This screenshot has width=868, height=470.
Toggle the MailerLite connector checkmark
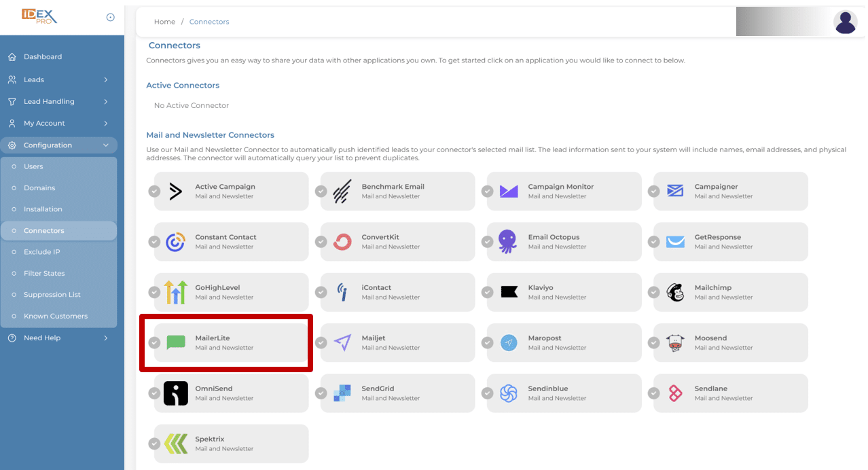tap(155, 343)
